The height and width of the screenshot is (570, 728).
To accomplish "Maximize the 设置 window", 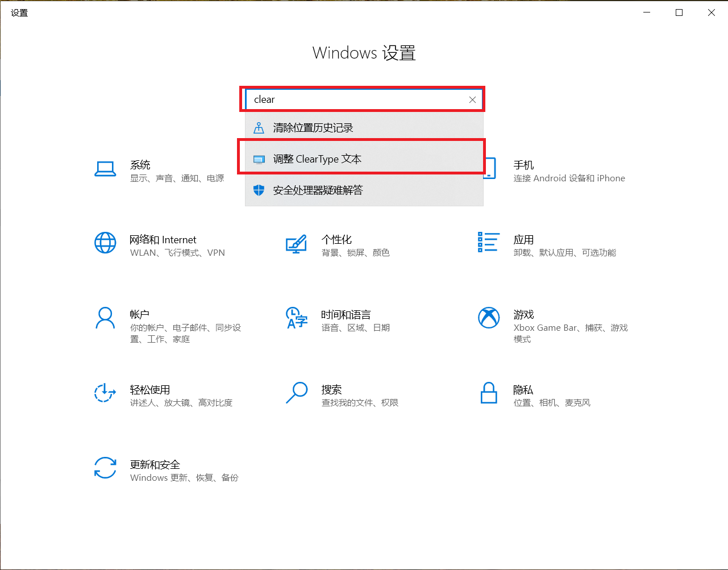I will click(x=679, y=13).
